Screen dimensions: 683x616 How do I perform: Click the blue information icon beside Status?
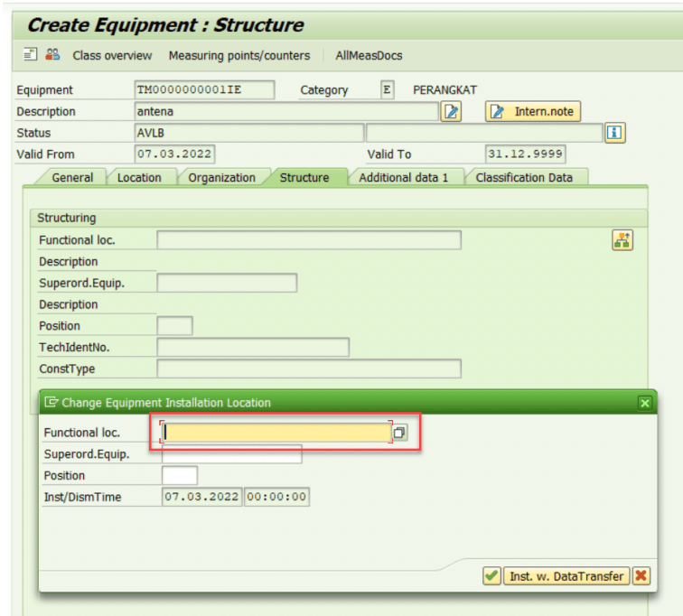(614, 133)
